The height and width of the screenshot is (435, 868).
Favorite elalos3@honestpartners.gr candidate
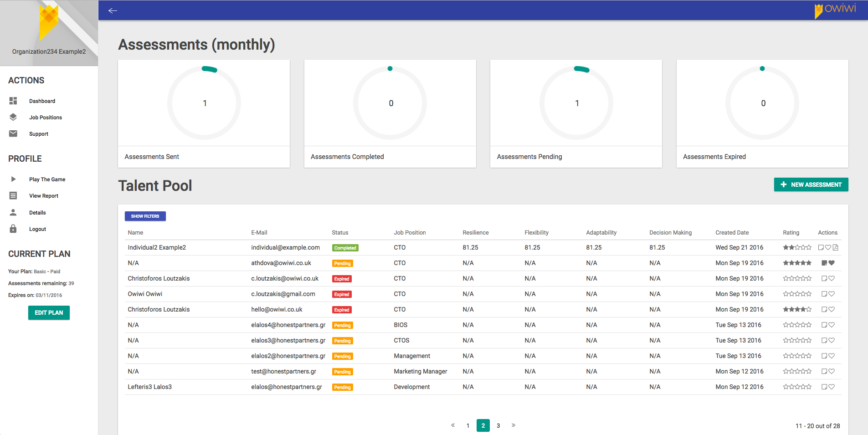[x=832, y=340]
